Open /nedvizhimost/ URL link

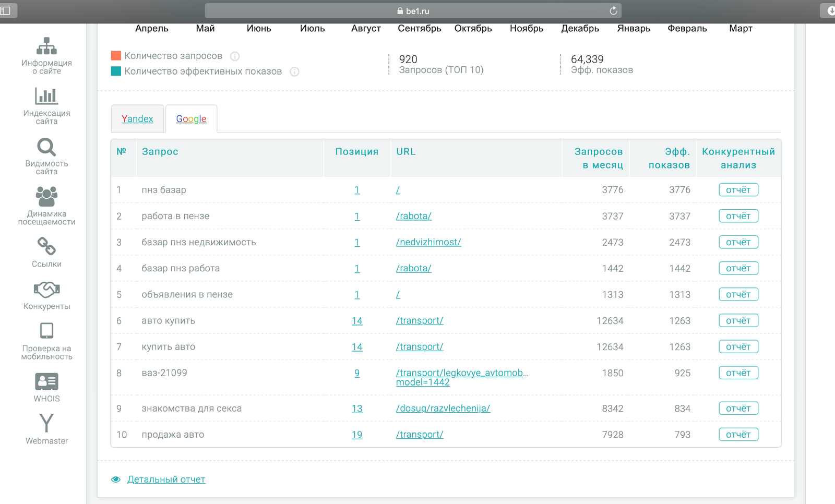pos(428,242)
